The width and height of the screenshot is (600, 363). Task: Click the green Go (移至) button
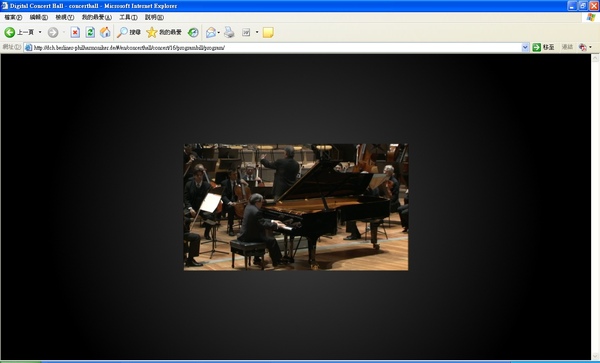[x=543, y=47]
